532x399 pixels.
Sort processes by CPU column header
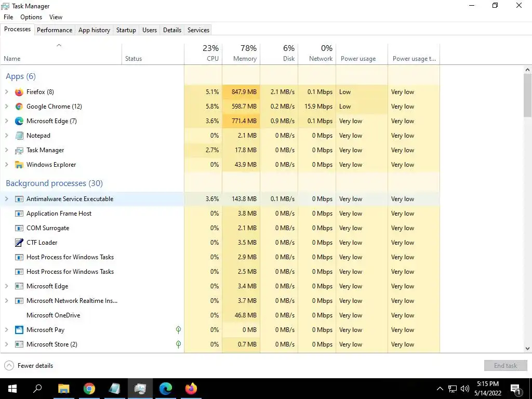[203, 54]
